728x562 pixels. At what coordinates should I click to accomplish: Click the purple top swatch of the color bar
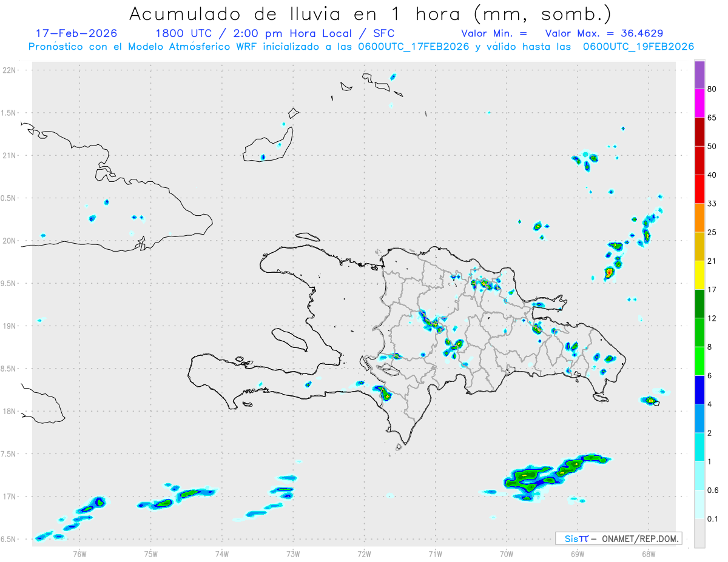point(699,75)
